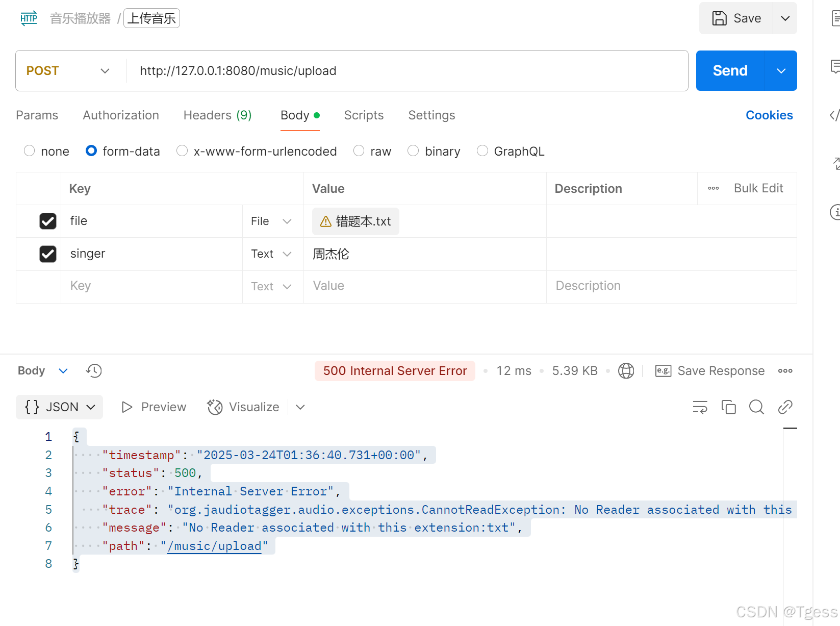
Task: Search within the response
Action: [x=756, y=407]
